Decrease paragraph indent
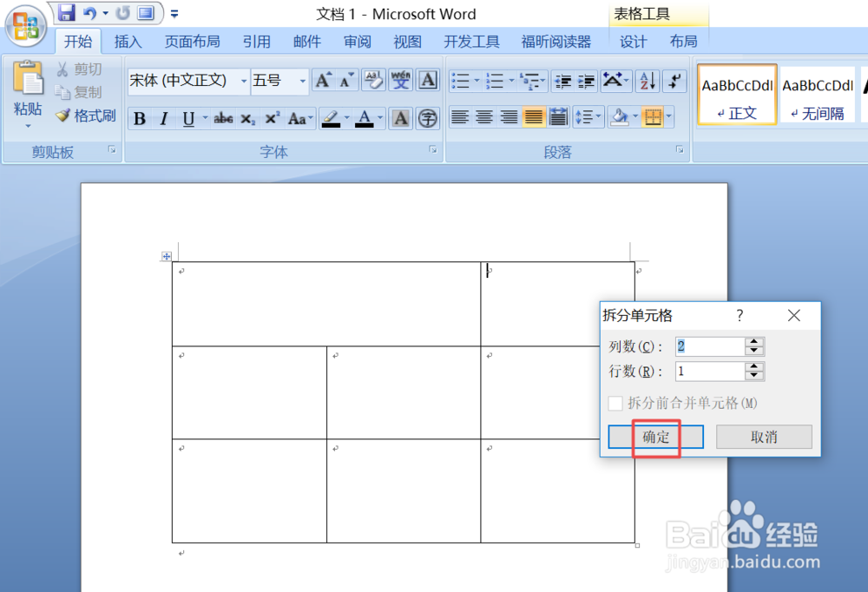Viewport: 868px width, 592px height. coord(563,81)
